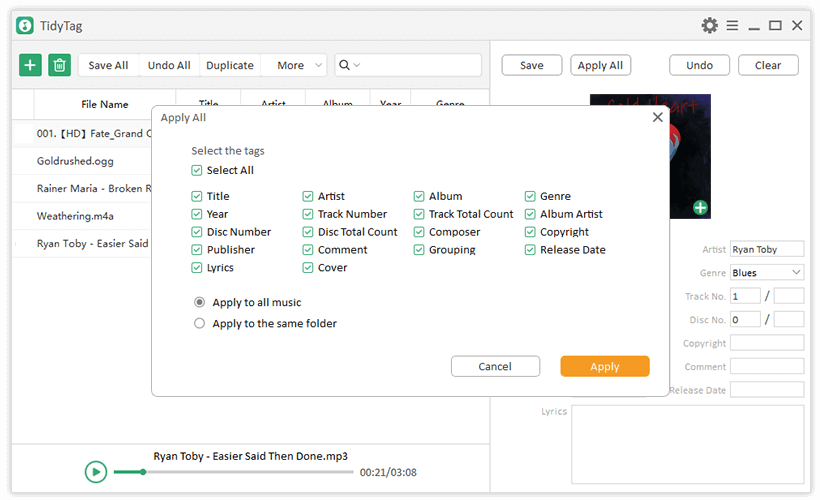This screenshot has height=500, width=820.
Task: Click the Copyright input field
Action: click(x=767, y=343)
